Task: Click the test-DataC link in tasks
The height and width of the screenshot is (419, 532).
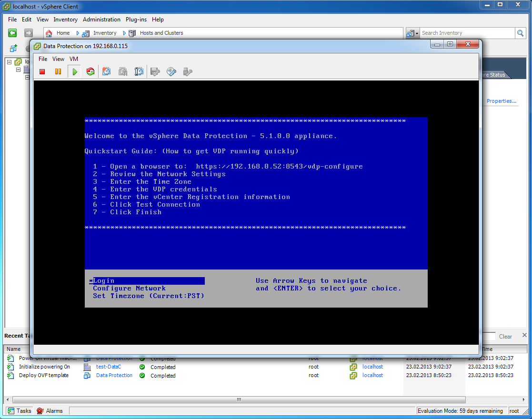Action: 108,367
